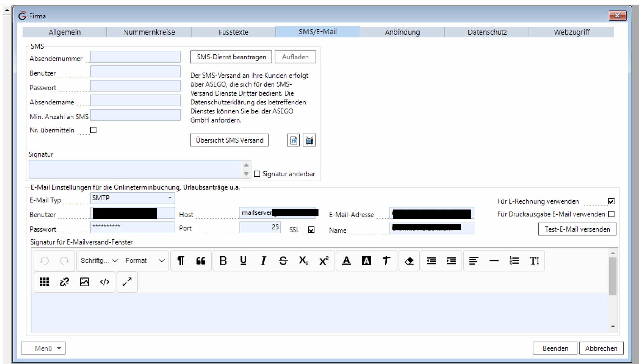Check Für Druckausgabe E-Mail verwenden
The width and height of the screenshot is (639, 364).
click(611, 214)
